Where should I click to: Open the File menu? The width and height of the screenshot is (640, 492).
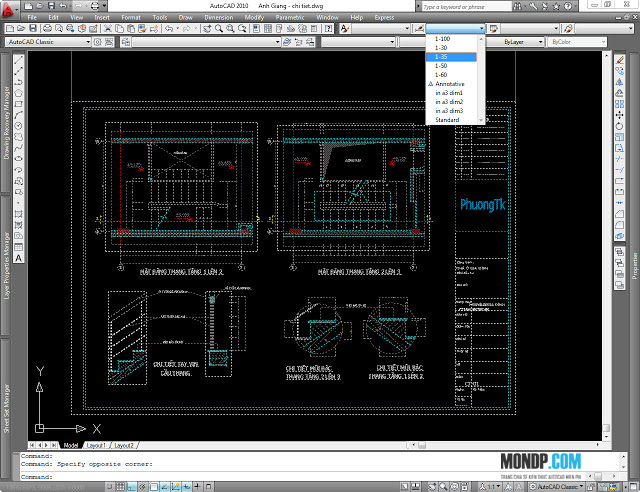click(x=32, y=18)
